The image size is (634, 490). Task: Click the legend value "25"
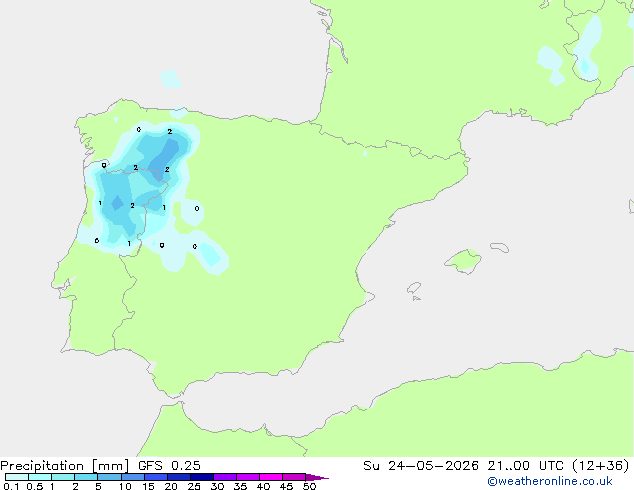(x=194, y=486)
